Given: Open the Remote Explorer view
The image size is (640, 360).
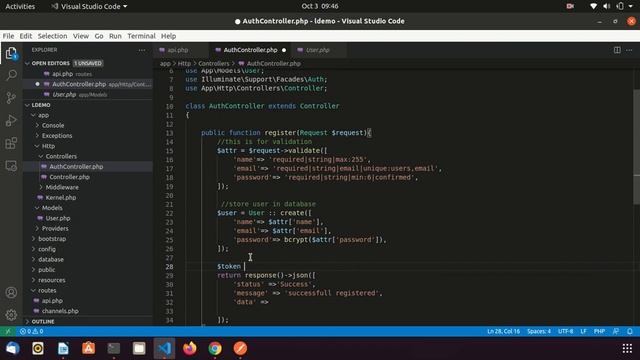Looking at the screenshot, I should pyautogui.click(x=11, y=166).
